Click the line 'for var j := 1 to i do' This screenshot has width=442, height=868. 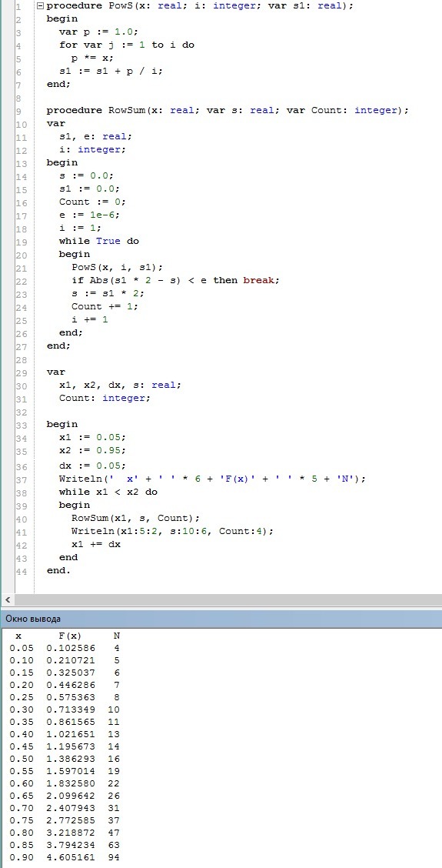[127, 45]
